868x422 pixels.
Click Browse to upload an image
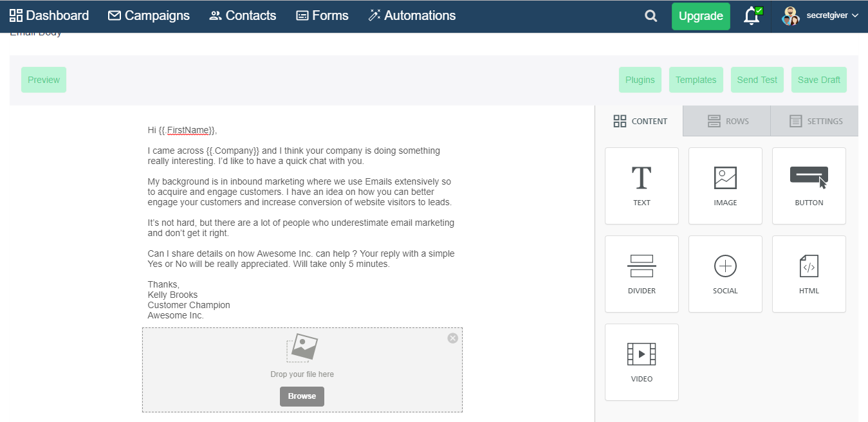302,396
